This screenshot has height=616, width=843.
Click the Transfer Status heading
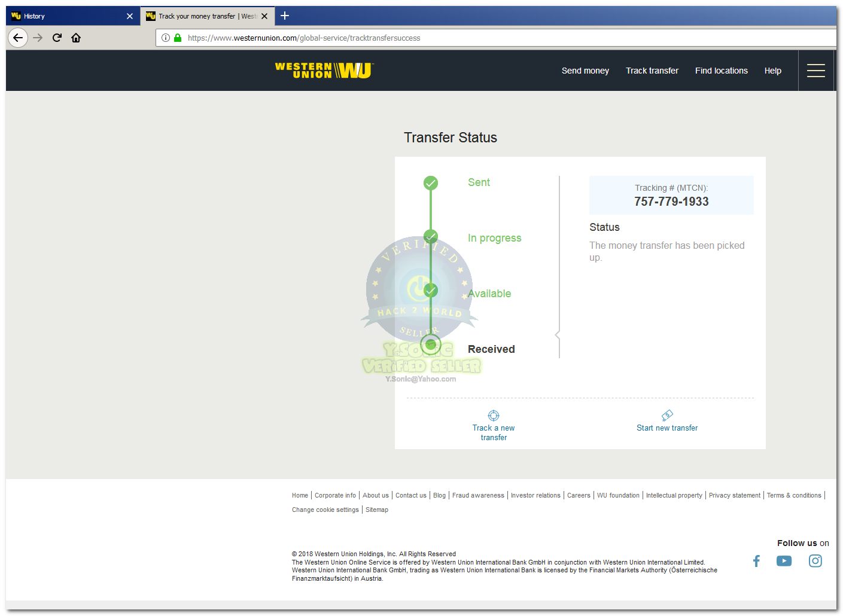pyautogui.click(x=451, y=138)
